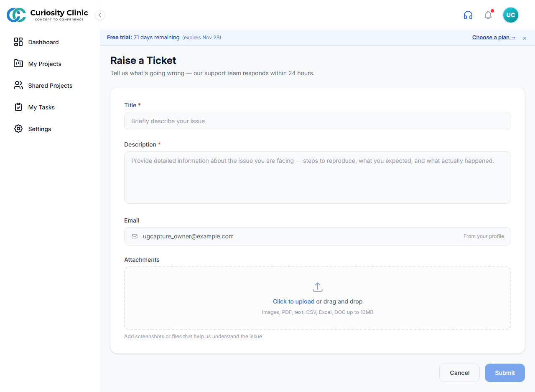Click the 'Free trial:' banner text
The height and width of the screenshot is (392, 535).
[120, 37]
